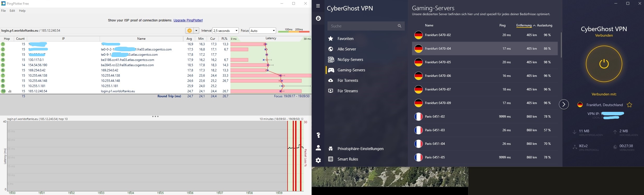The height and width of the screenshot is (195, 644).
Task: Open PingPlotter Help menu
Action: (22, 11)
